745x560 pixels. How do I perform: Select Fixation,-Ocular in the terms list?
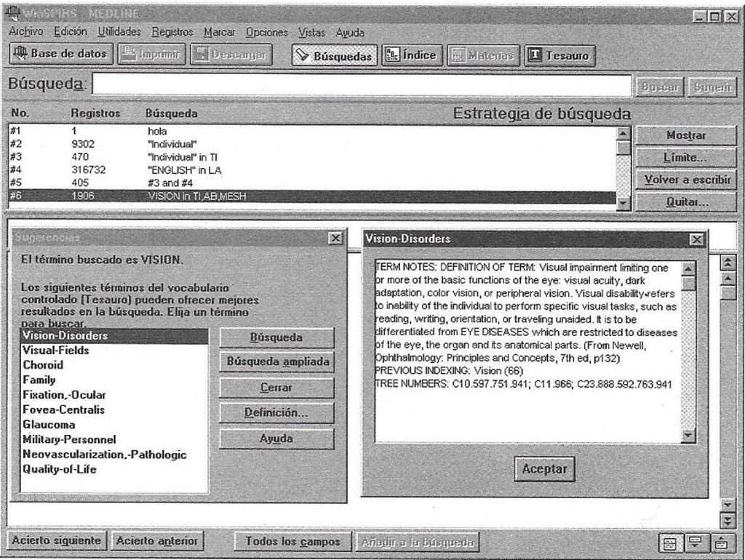(114, 395)
